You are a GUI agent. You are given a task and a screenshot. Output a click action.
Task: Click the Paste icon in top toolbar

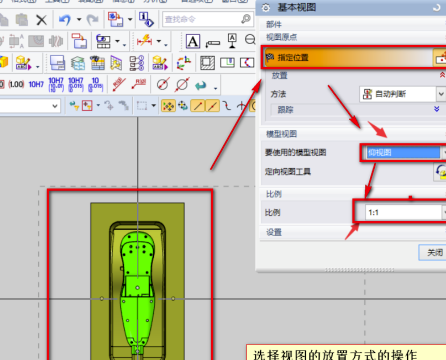(22, 20)
